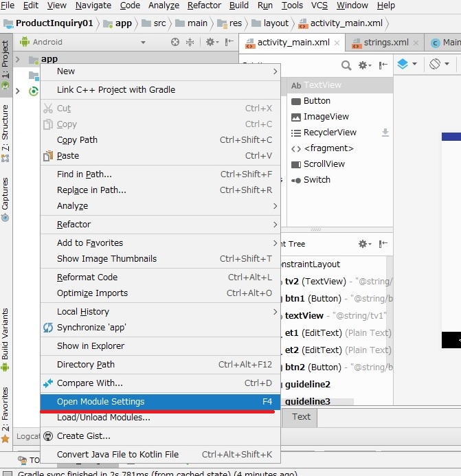Select et1 (EditText) in Component Tree
Viewport: 461px width, 476px height.
[x=334, y=333]
